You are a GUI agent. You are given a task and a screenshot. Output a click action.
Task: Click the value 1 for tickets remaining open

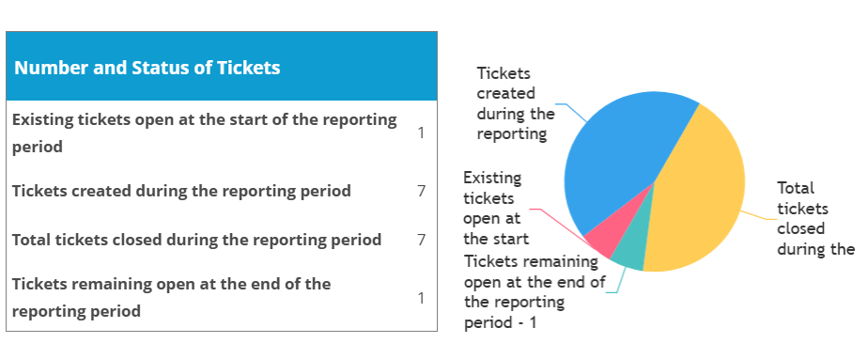point(421,298)
